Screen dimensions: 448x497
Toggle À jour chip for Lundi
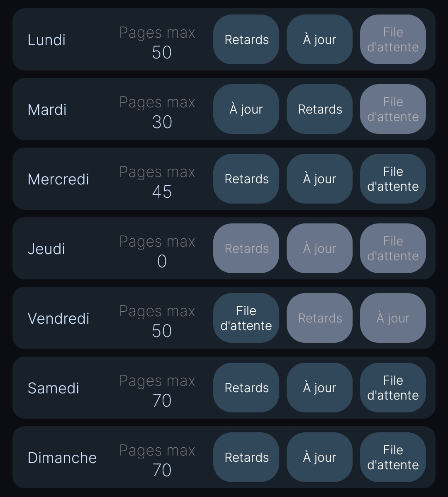coord(319,39)
